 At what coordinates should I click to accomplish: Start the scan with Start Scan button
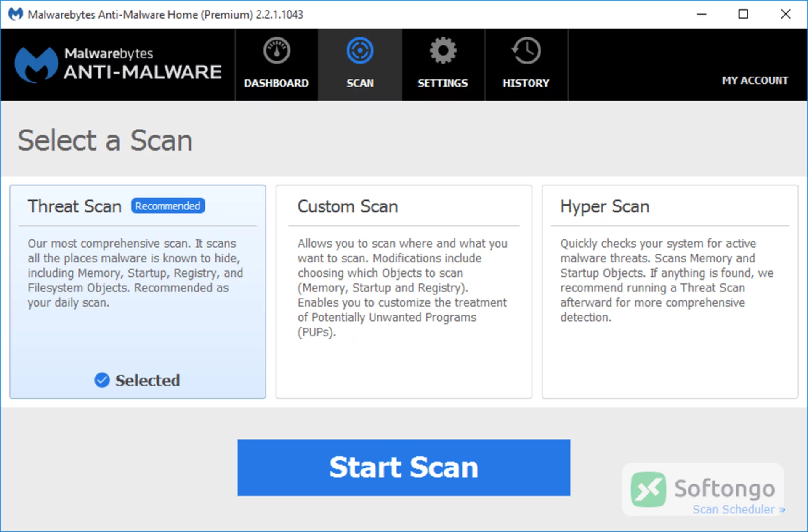click(x=404, y=468)
